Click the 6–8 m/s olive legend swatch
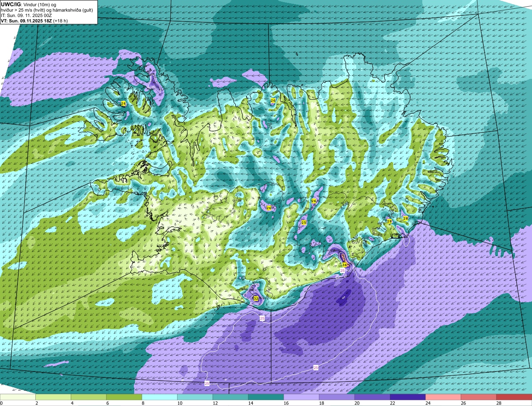This screenshot has height=406, width=532. pos(124,397)
